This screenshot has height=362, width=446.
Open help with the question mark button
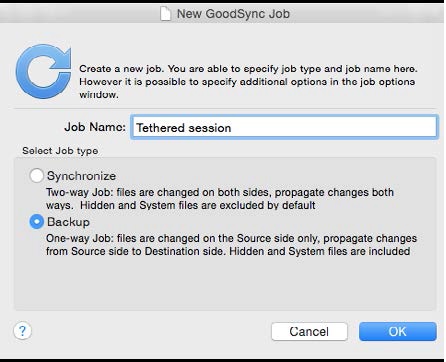22,331
